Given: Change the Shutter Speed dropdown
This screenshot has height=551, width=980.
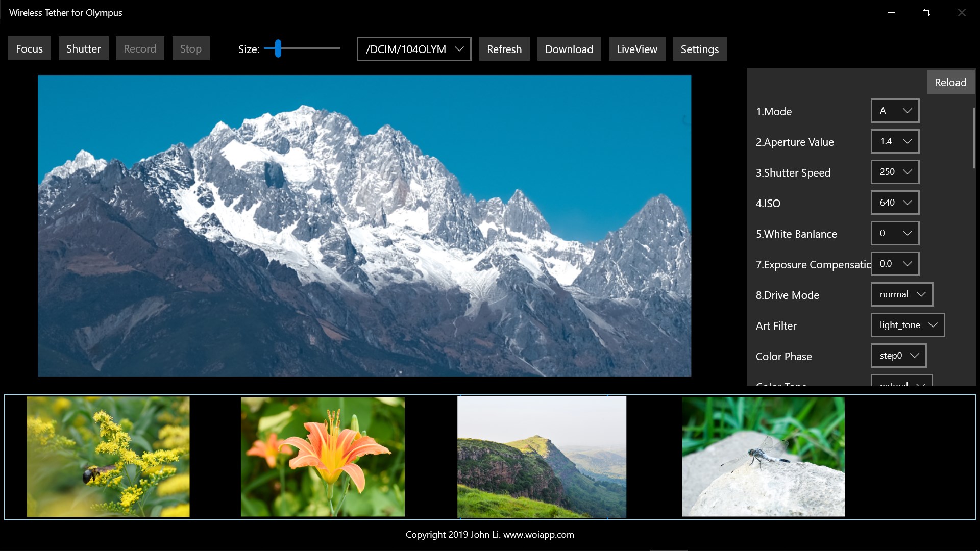Looking at the screenshot, I should coord(895,172).
